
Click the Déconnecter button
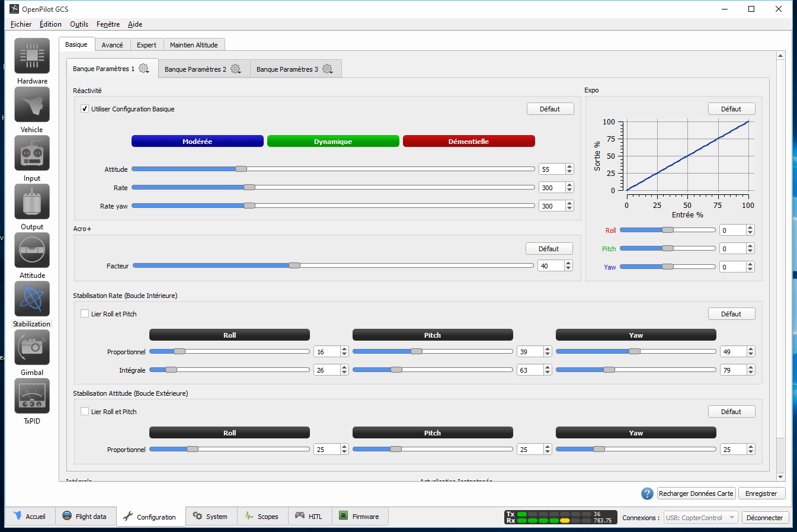point(764,518)
